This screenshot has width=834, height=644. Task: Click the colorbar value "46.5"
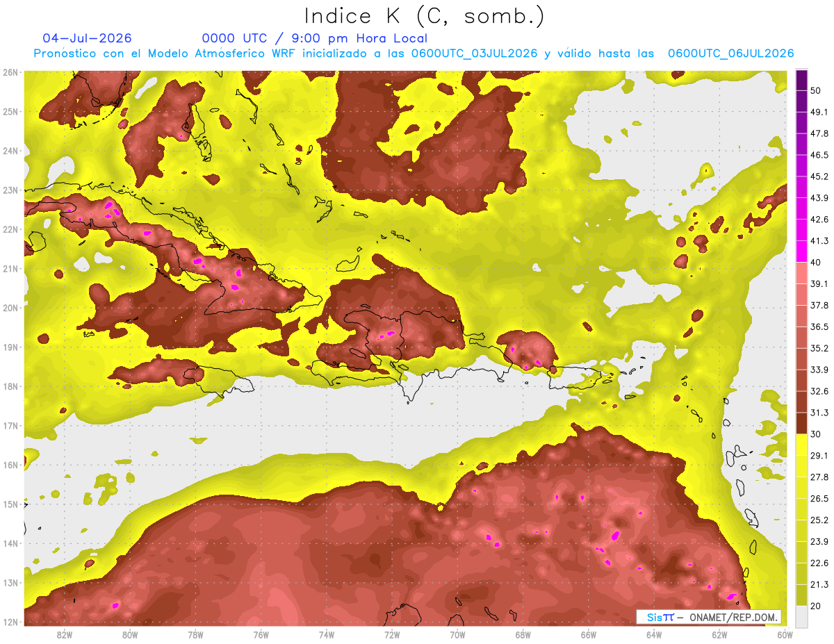click(x=819, y=155)
